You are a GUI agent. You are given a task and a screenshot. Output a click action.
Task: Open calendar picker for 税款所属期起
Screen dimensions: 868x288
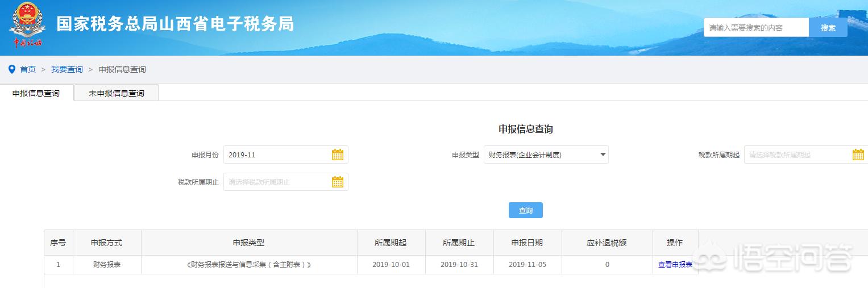pyautogui.click(x=858, y=155)
